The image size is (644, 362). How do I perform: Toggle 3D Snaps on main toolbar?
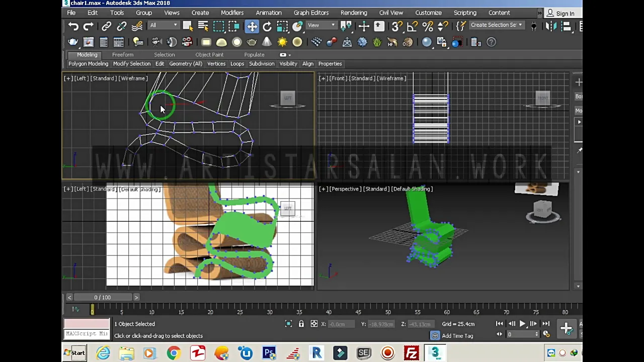point(397,26)
